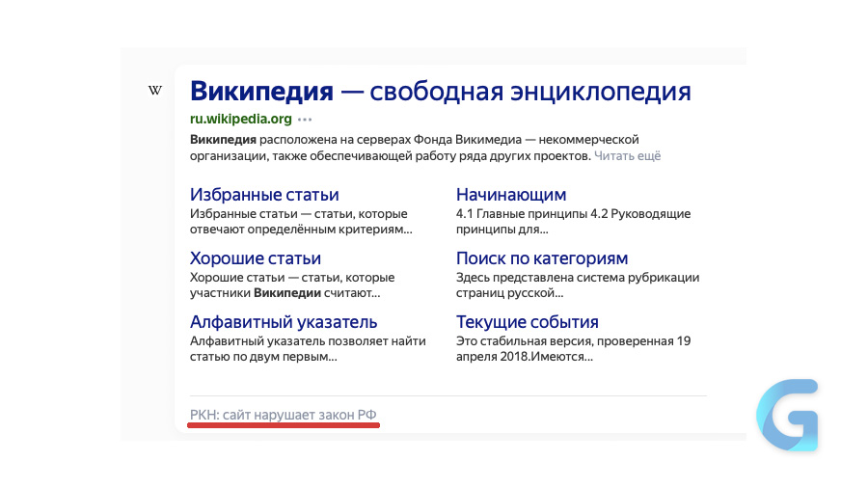Click the text Здесь представлена система рубрикации
868x488 pixels.
click(x=578, y=277)
